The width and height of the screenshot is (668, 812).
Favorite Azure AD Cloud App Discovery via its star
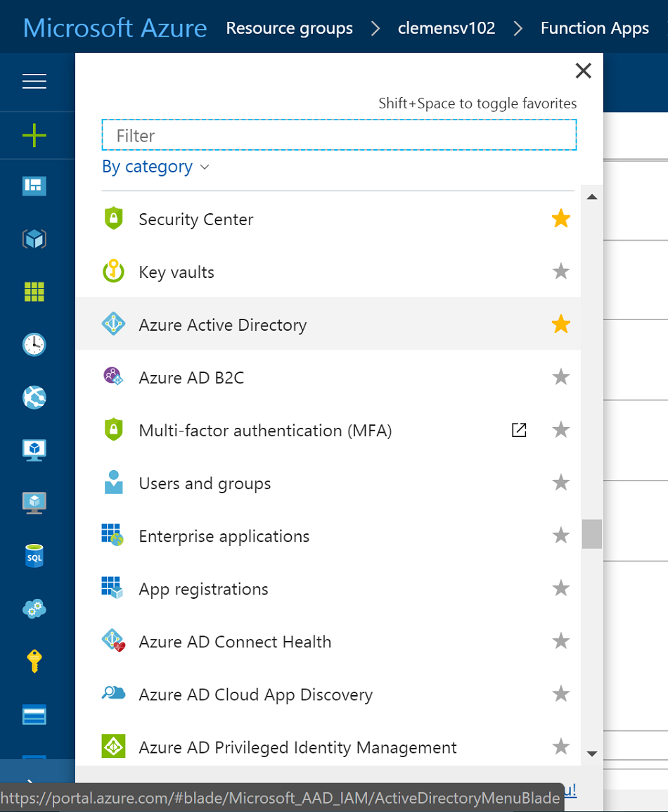(561, 694)
